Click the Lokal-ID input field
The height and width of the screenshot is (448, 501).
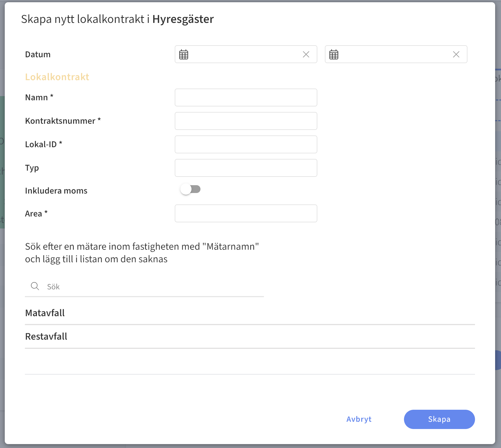[246, 144]
